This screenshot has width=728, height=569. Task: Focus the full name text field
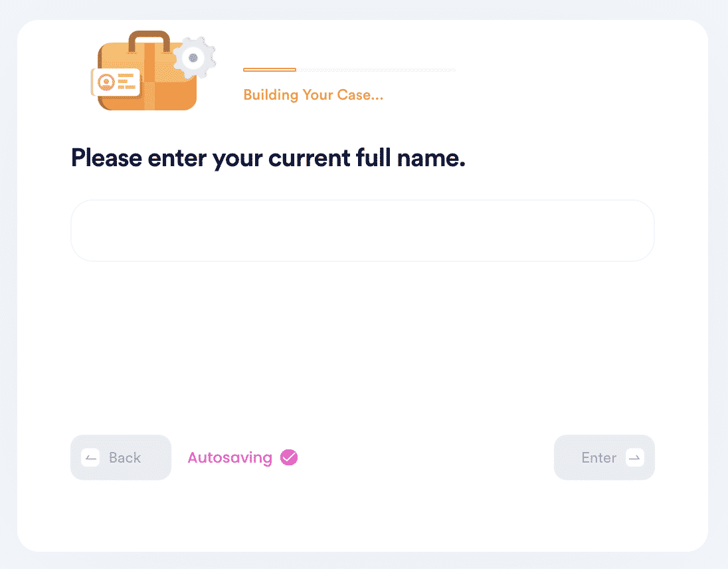pyautogui.click(x=363, y=231)
